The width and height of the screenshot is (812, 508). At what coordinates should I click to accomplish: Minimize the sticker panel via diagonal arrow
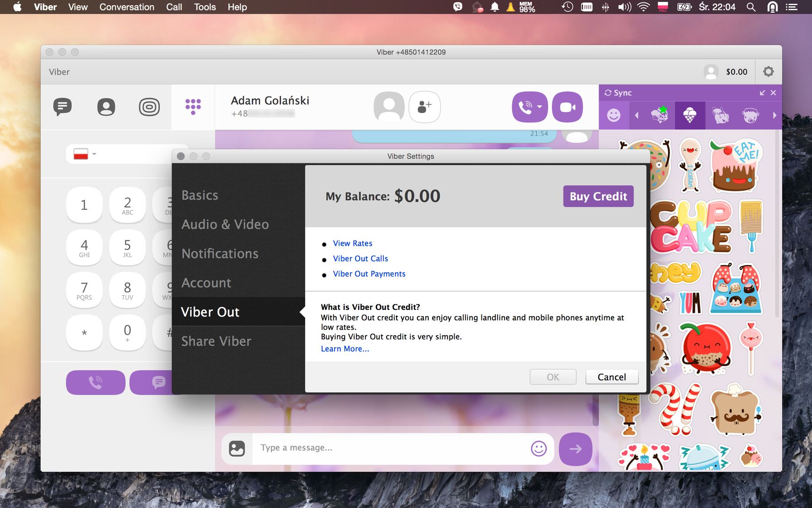(762, 93)
